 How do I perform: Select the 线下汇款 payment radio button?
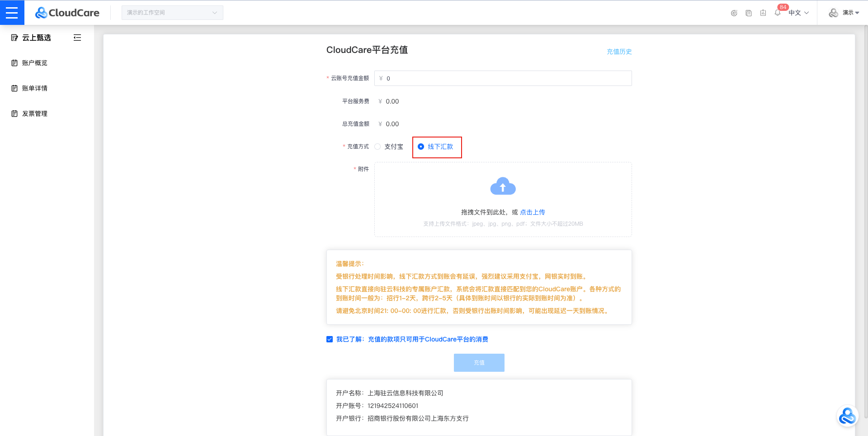[x=421, y=147]
